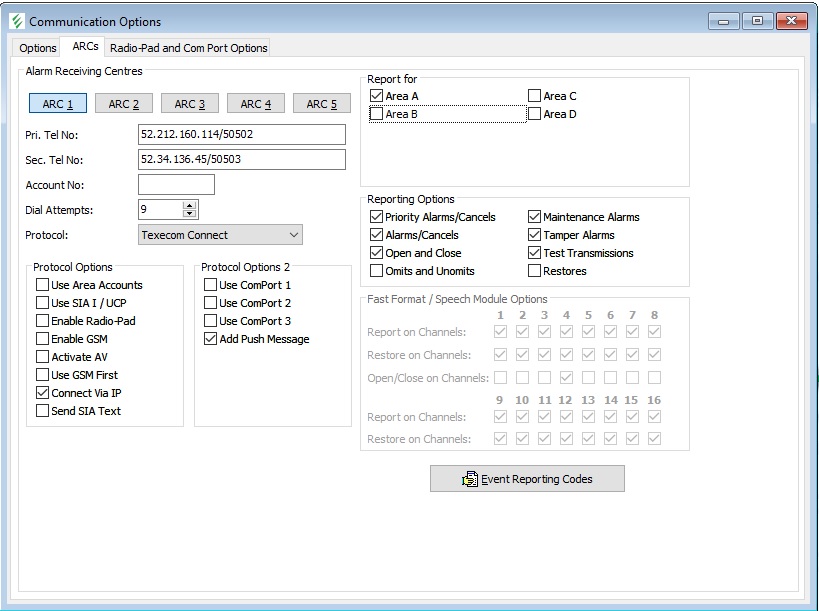The width and height of the screenshot is (819, 611).
Task: Click the Event Reporting Codes button
Action: [527, 479]
